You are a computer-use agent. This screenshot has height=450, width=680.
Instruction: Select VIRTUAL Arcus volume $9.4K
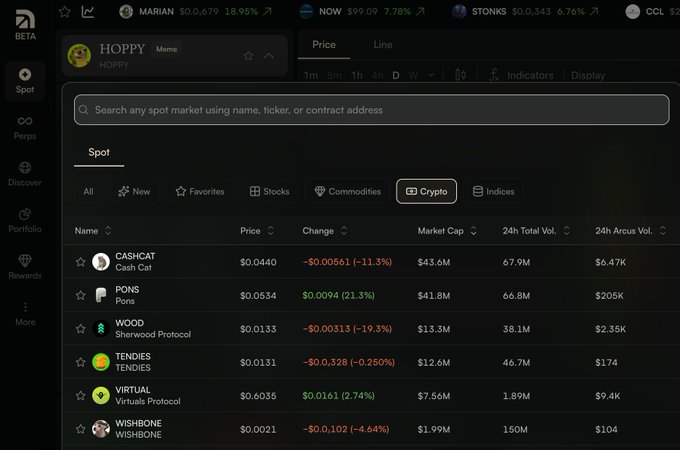(608, 396)
